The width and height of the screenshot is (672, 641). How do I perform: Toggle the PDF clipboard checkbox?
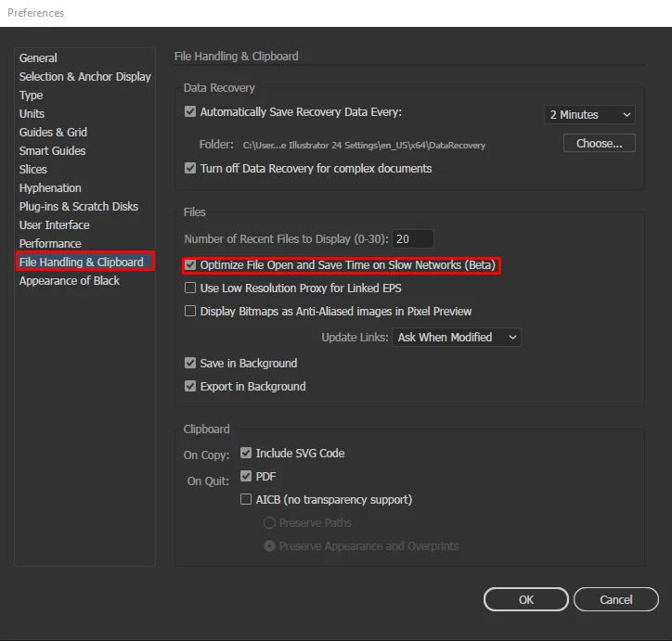tap(246, 476)
